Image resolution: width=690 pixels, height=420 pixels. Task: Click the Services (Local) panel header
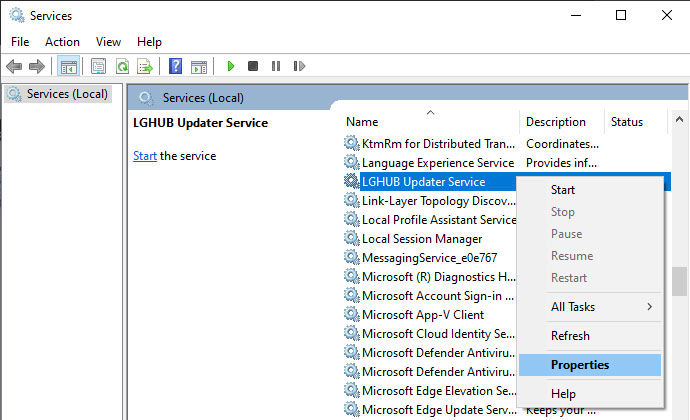pos(203,98)
